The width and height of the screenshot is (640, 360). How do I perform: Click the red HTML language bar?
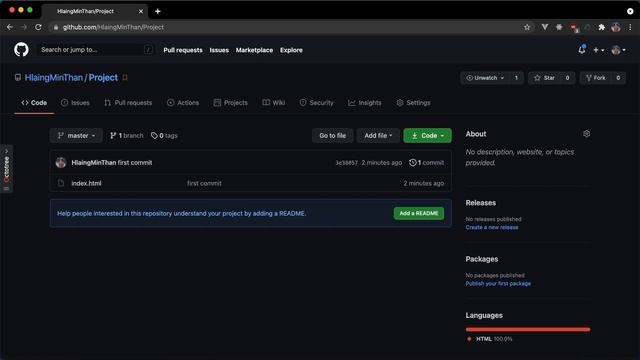coord(528,329)
